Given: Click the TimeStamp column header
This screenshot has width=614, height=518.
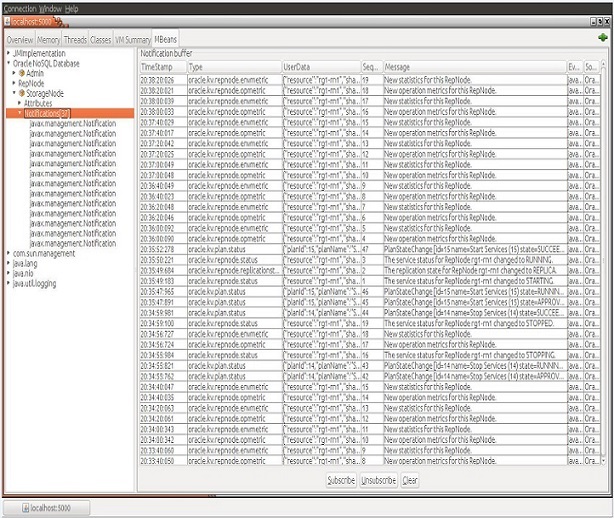Looking at the screenshot, I should tap(158, 65).
